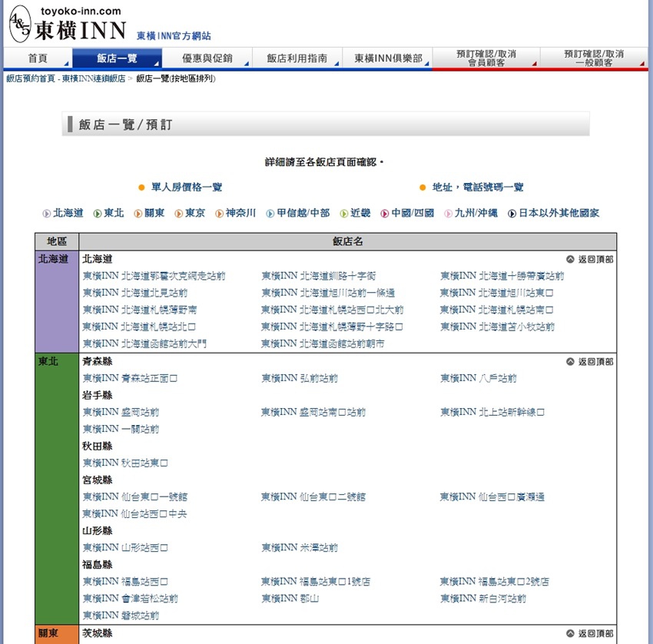Jump to 中國/四國 region anchor link
Viewport: 653px width, 644px height.
413,213
